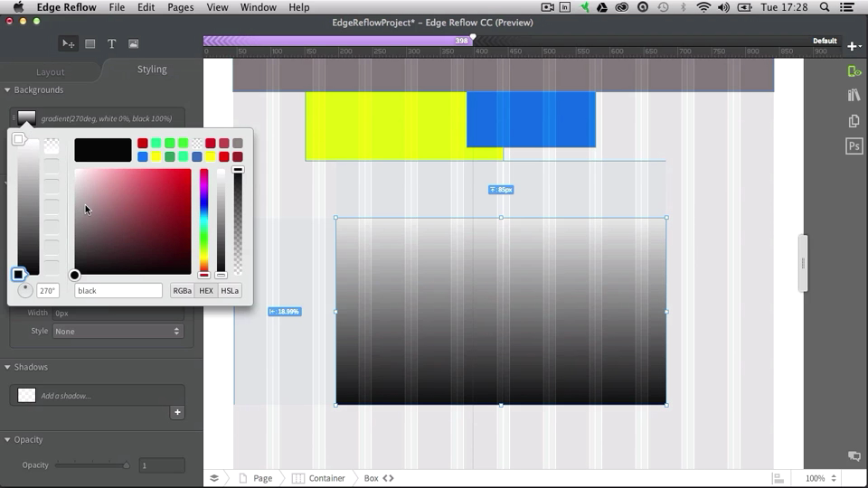The width and height of the screenshot is (868, 488).
Task: Open the Window menu
Action: (258, 7)
